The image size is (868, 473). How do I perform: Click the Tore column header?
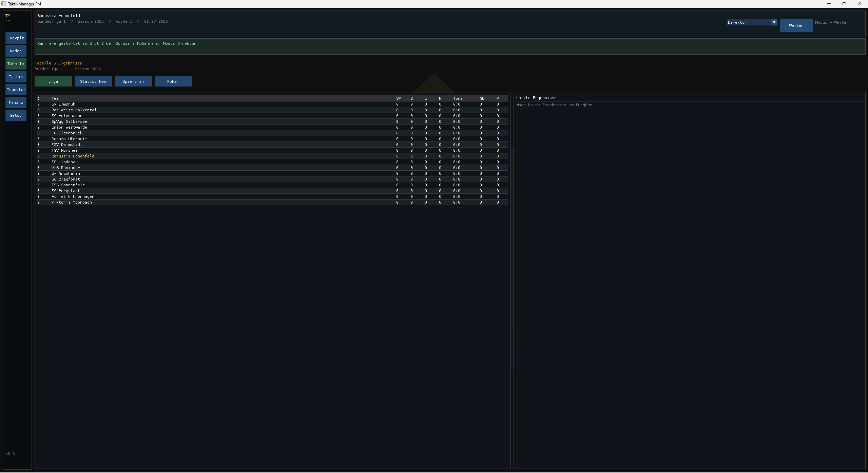pos(457,98)
